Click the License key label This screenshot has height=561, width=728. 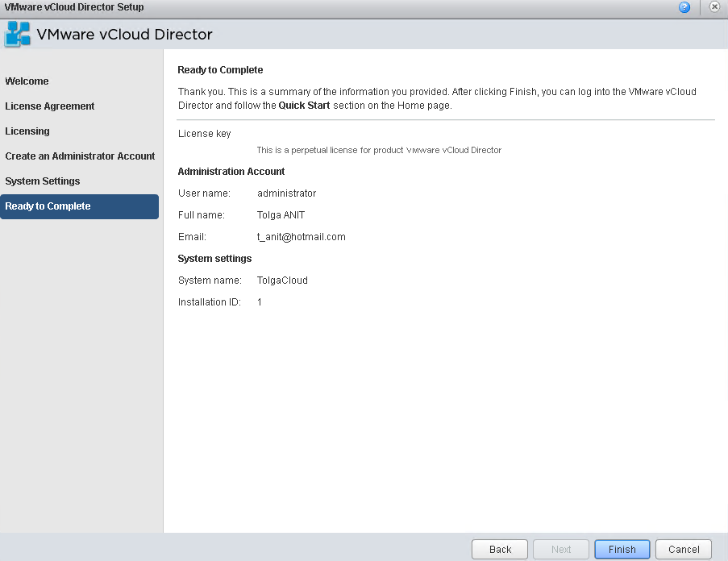[x=204, y=134]
